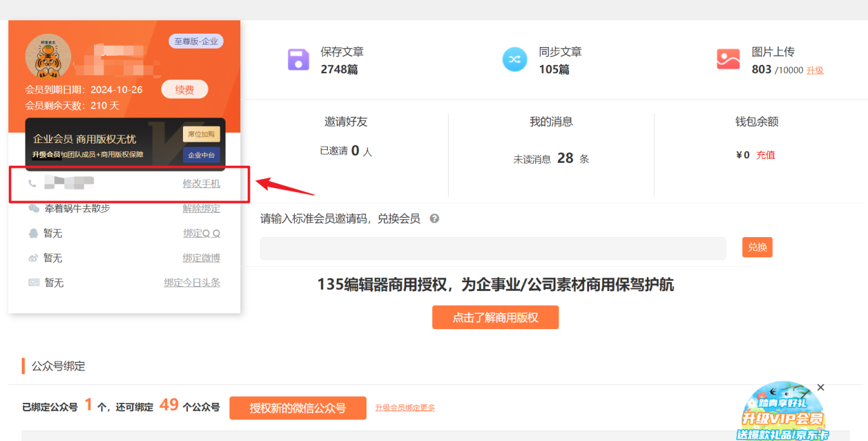Click the tiger profile avatar

pos(48,57)
